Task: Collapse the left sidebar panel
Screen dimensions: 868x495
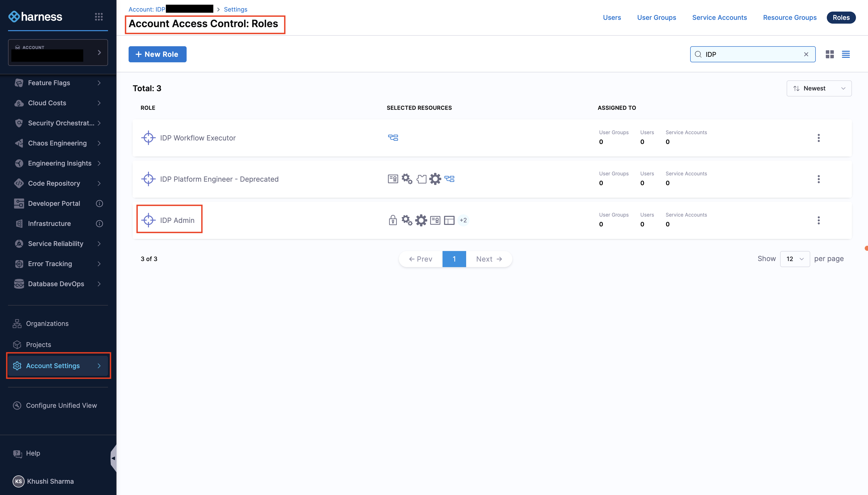Action: coord(113,458)
